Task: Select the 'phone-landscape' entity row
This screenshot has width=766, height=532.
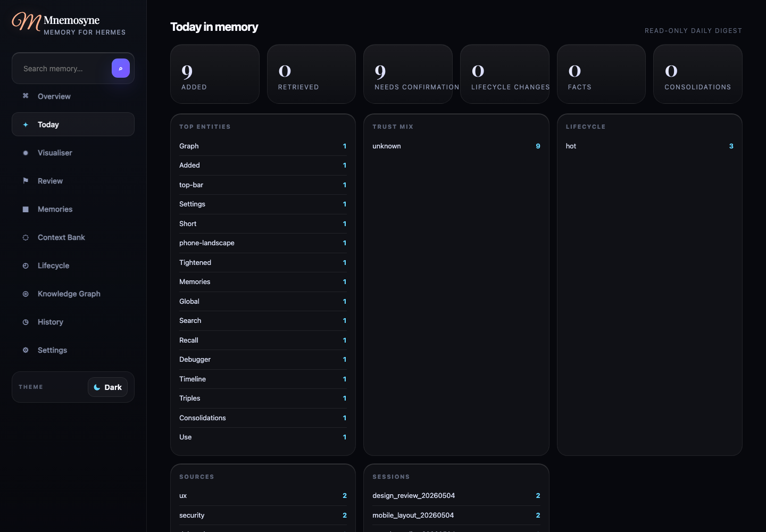Action: tap(263, 243)
